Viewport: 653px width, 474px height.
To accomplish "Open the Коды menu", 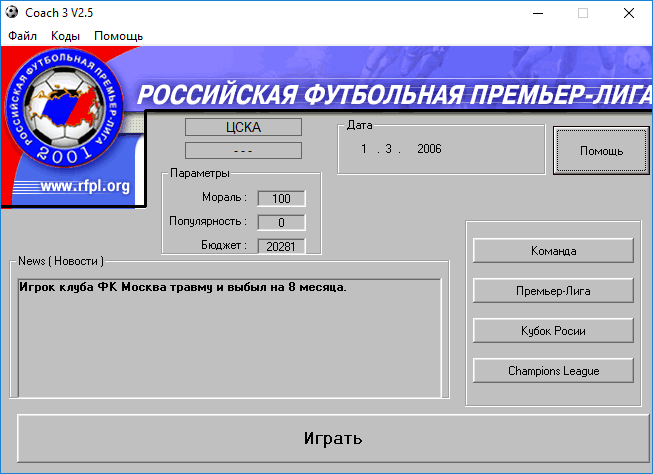I will (65, 36).
